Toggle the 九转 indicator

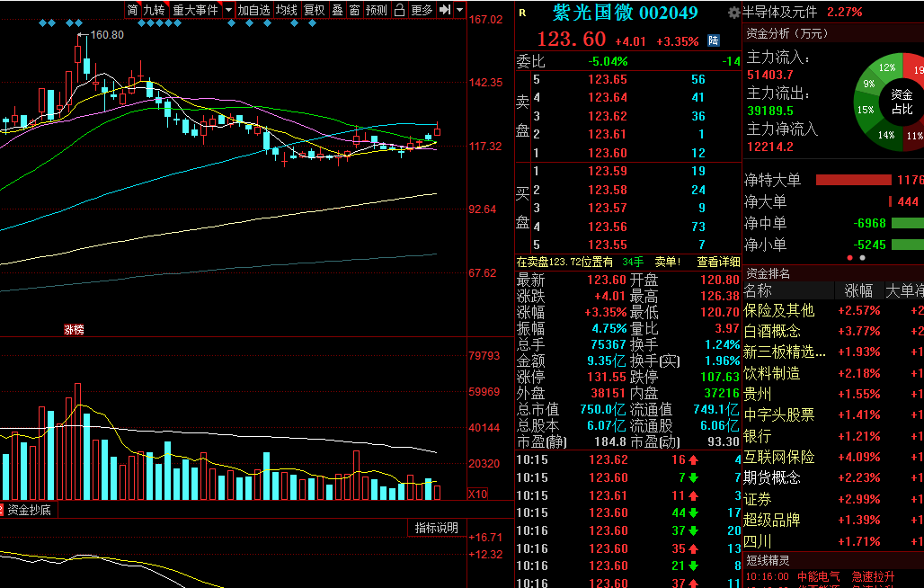click(x=154, y=9)
